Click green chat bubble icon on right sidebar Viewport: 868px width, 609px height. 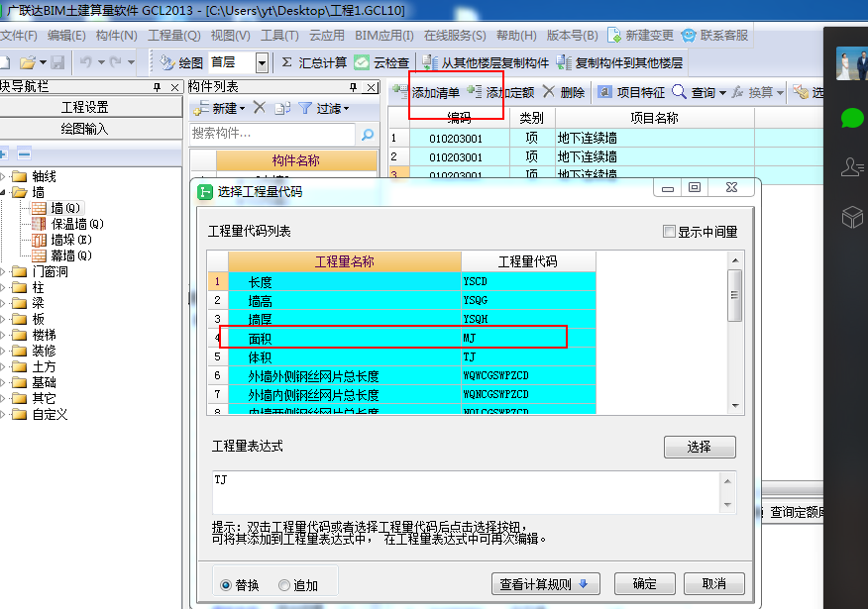click(x=852, y=118)
